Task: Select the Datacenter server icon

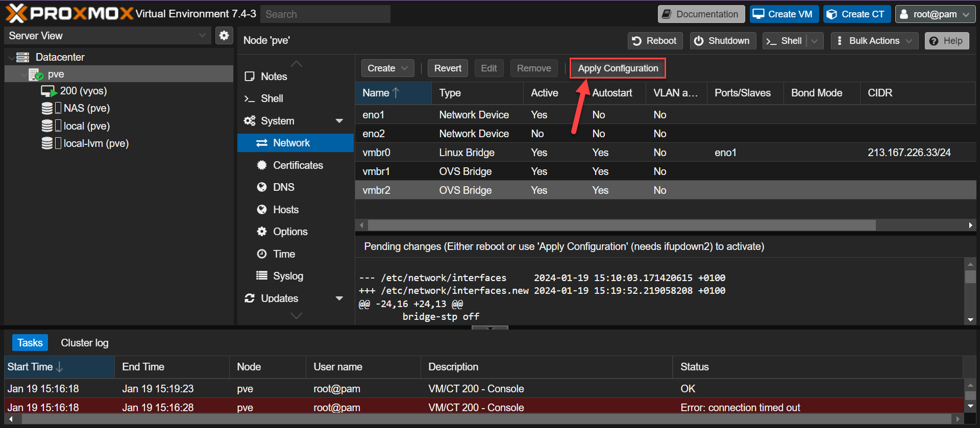Action: tap(22, 57)
